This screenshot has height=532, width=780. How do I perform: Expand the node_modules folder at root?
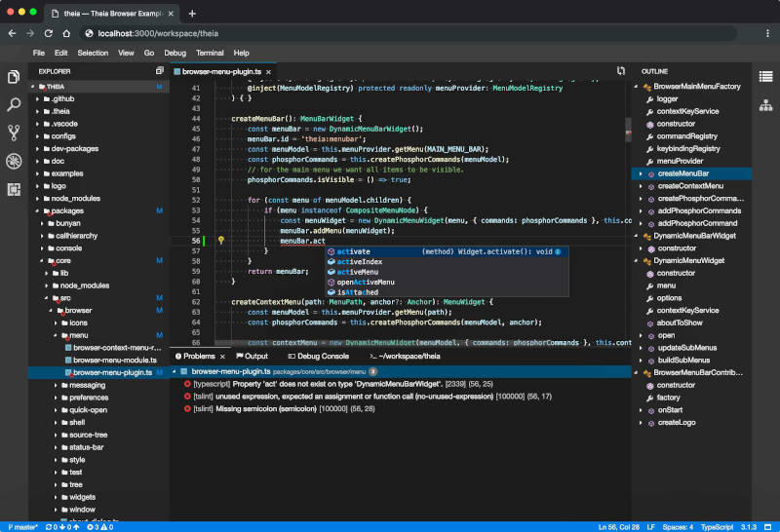(x=37, y=199)
